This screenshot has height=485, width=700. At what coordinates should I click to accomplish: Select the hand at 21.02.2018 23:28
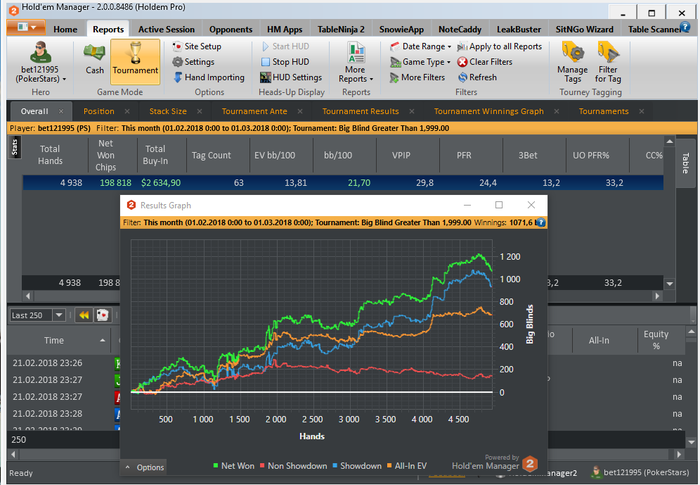[x=47, y=414]
